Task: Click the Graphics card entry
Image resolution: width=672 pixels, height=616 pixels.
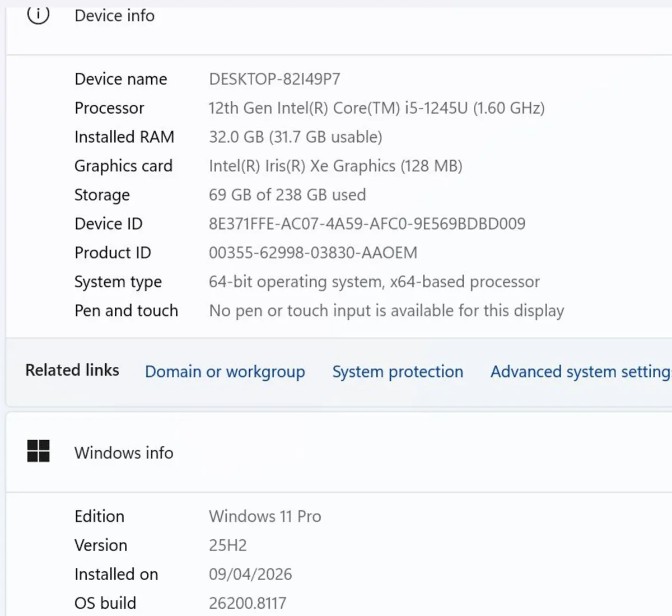Action: [x=123, y=166]
